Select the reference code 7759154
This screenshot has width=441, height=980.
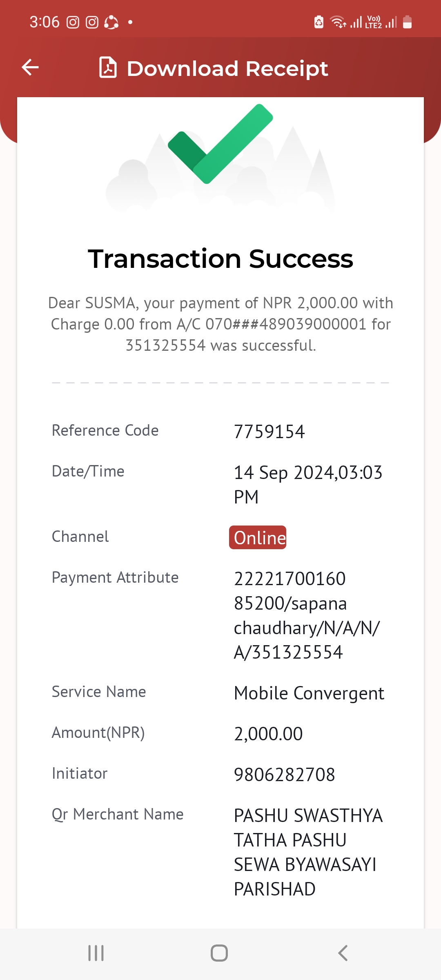(269, 432)
